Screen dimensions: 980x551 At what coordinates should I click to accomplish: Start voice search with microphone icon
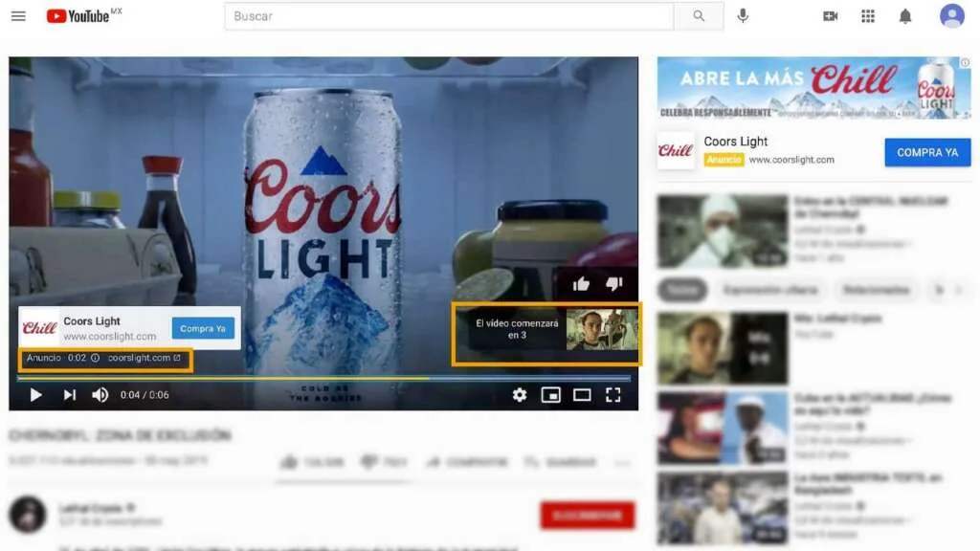pyautogui.click(x=743, y=16)
